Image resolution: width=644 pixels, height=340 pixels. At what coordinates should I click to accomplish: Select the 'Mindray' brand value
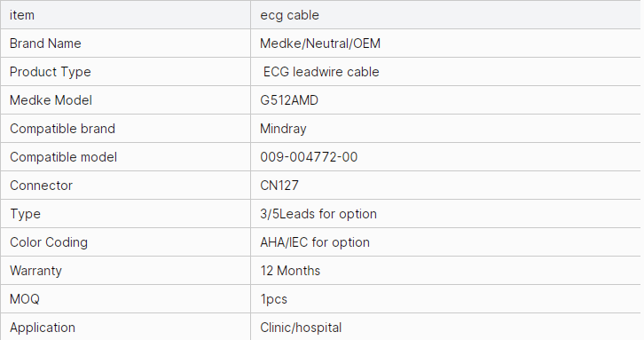coord(283,129)
